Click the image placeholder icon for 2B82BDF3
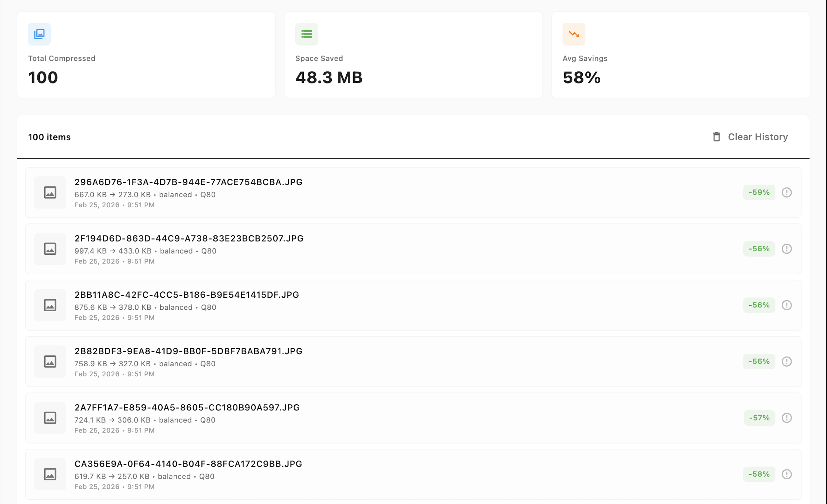827x504 pixels. [50, 361]
